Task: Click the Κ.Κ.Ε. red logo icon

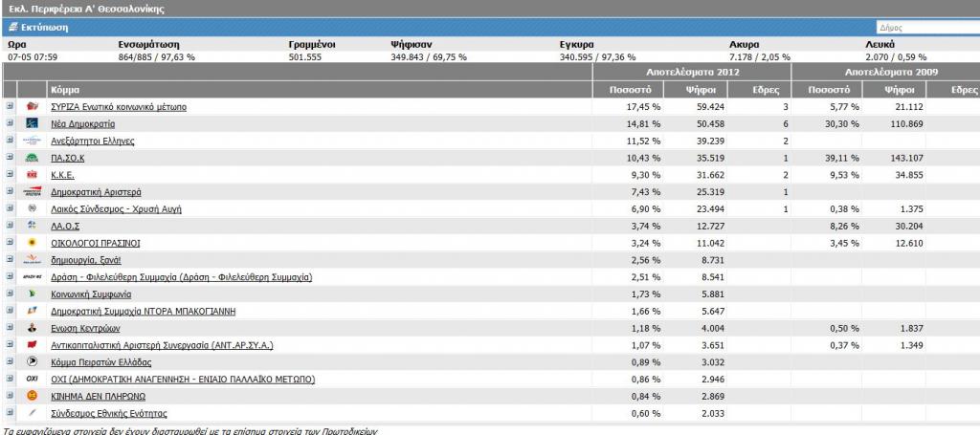Action: coord(33,175)
